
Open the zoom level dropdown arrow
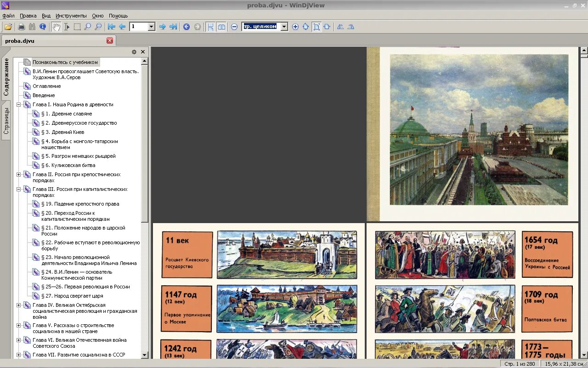coord(284,27)
